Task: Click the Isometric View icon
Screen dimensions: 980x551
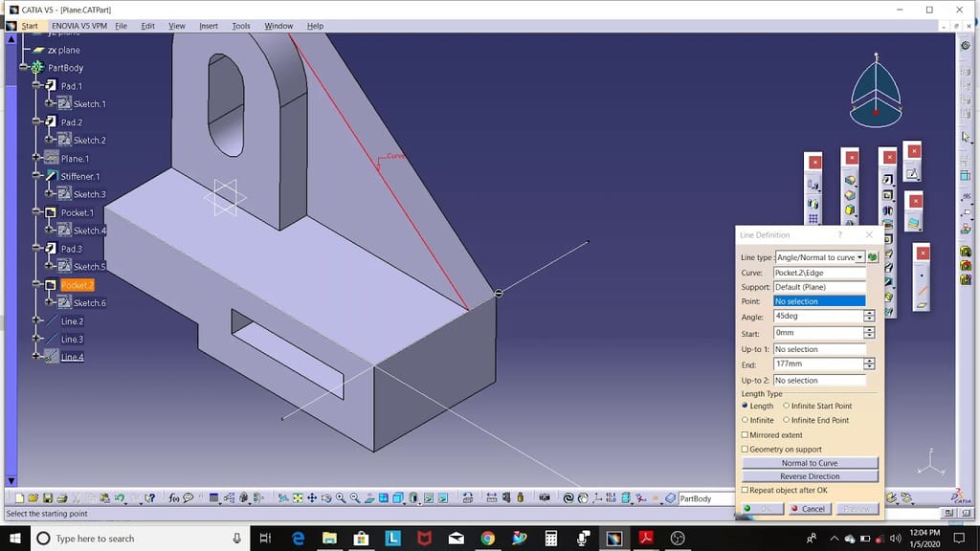Action: coord(396,498)
